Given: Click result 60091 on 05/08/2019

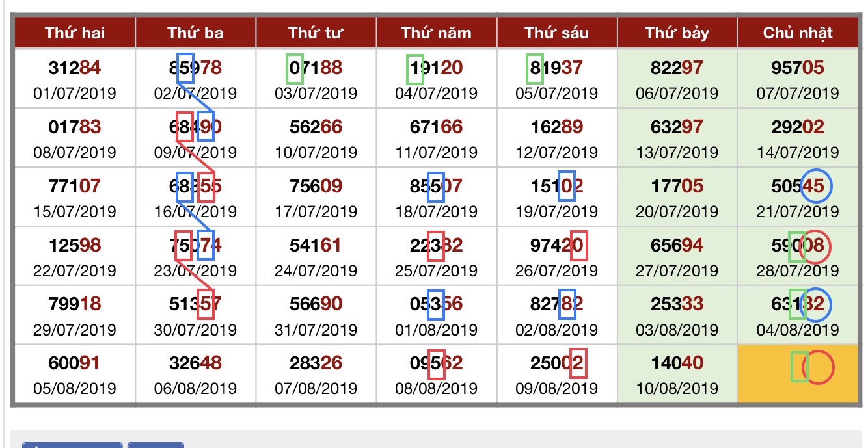Looking at the screenshot, I should point(75,362).
